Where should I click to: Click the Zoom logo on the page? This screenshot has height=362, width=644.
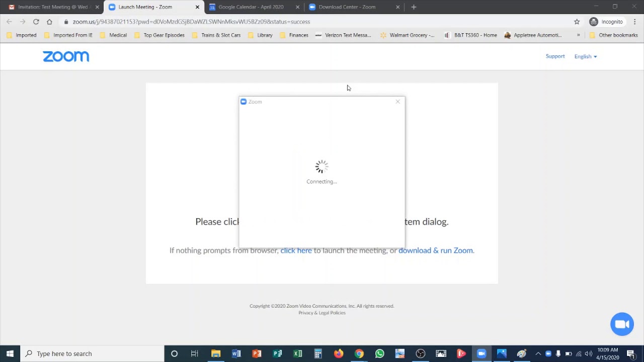click(x=66, y=56)
